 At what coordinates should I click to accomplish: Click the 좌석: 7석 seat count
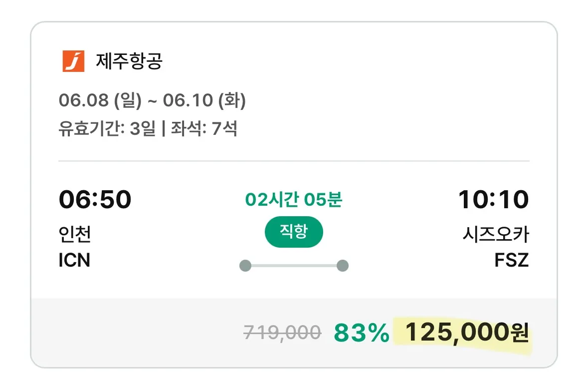tap(204, 129)
